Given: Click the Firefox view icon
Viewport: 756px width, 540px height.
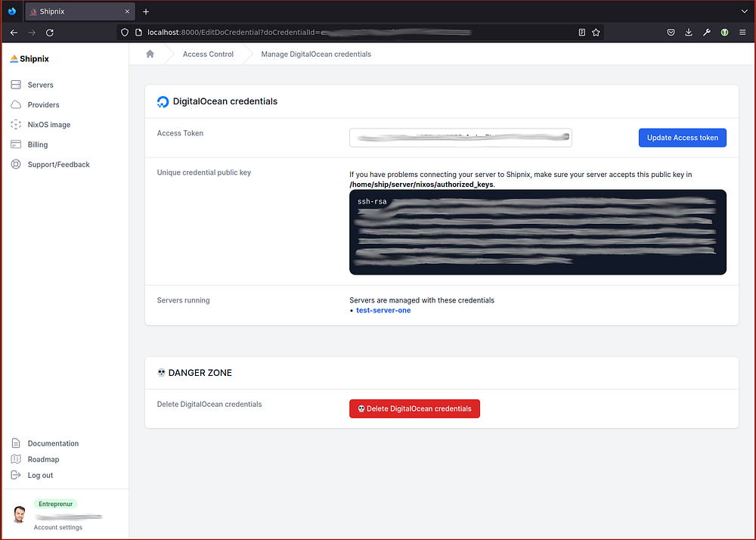Looking at the screenshot, I should tap(12, 11).
